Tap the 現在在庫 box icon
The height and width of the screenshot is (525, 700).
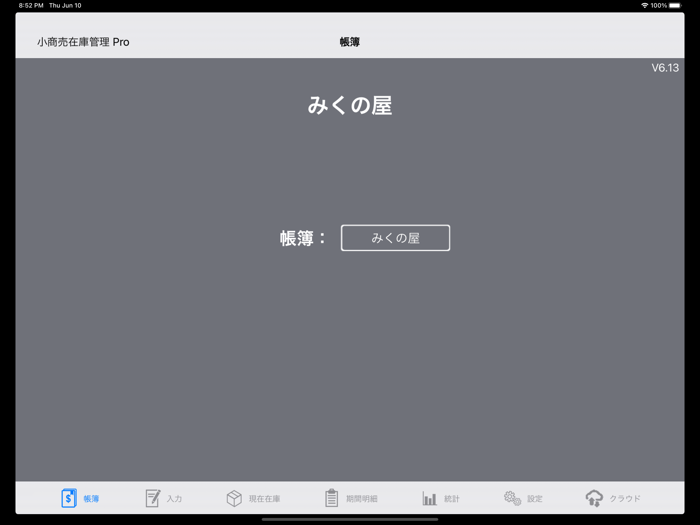234,498
